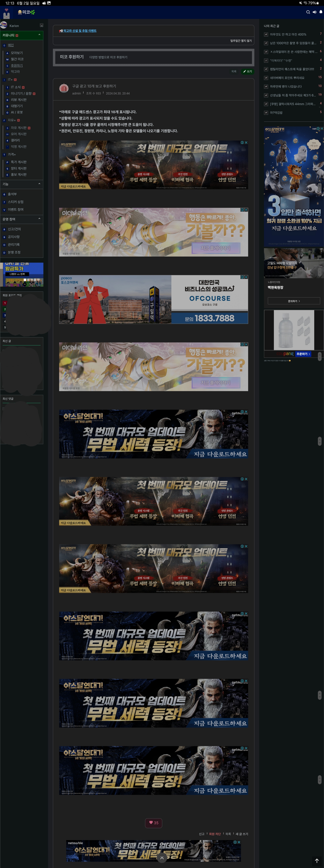The width and height of the screenshot is (324, 868).
Task: Toggle checkbox for 네이버페이 포인트 뿌리네요
Action: click(266, 78)
